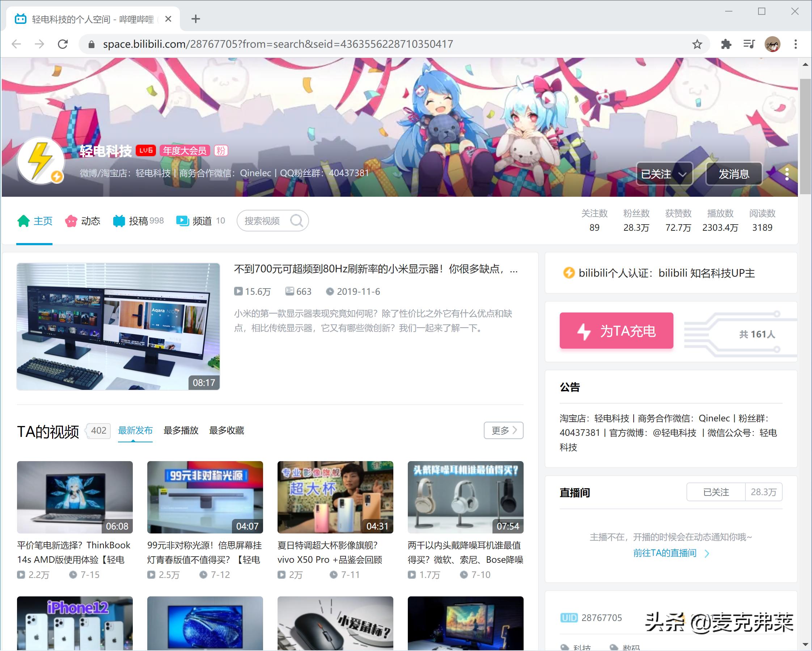Open the 动态 section via its pink icon
Viewport: 812px width, 651px height.
[x=71, y=221]
